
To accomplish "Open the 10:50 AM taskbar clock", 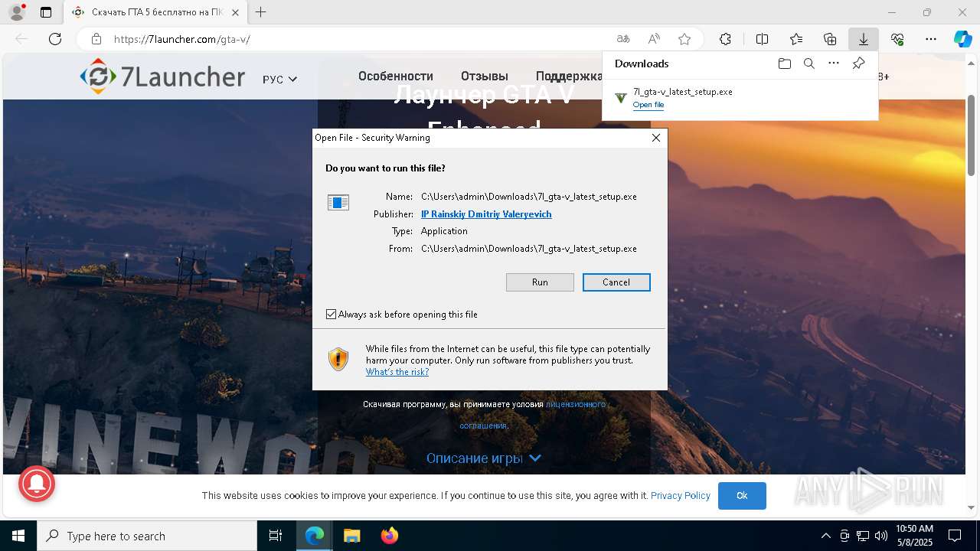I will click(914, 536).
